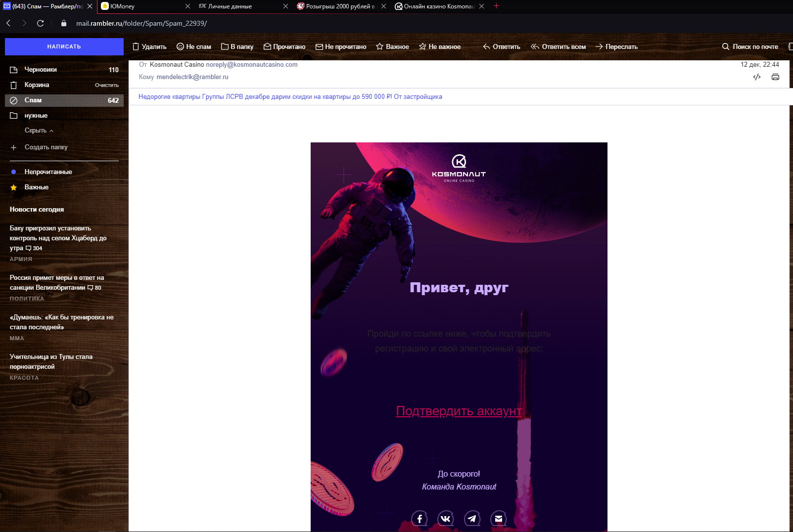Reply with the Ответить button

click(x=502, y=46)
